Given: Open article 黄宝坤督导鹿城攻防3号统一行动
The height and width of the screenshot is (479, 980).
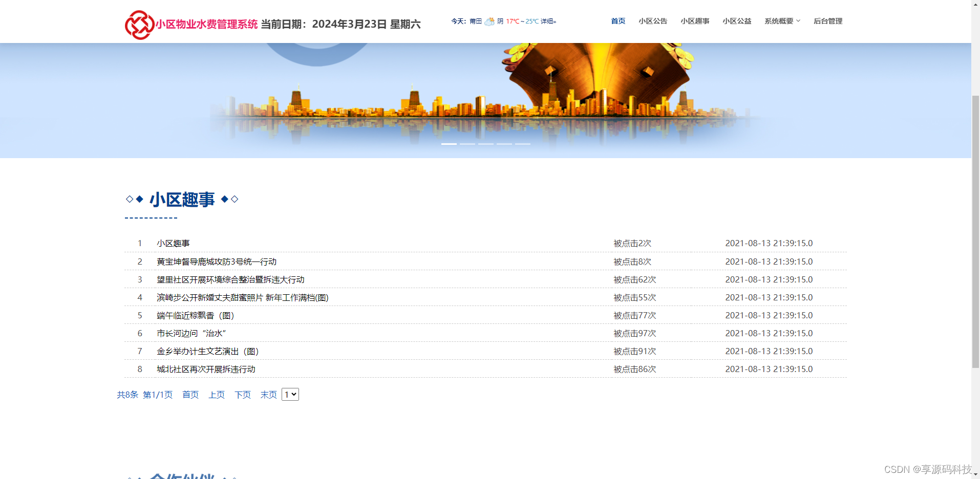Looking at the screenshot, I should point(217,262).
